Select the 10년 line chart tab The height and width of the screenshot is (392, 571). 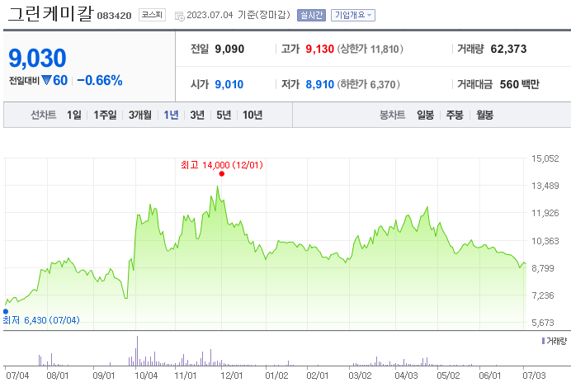coord(252,115)
